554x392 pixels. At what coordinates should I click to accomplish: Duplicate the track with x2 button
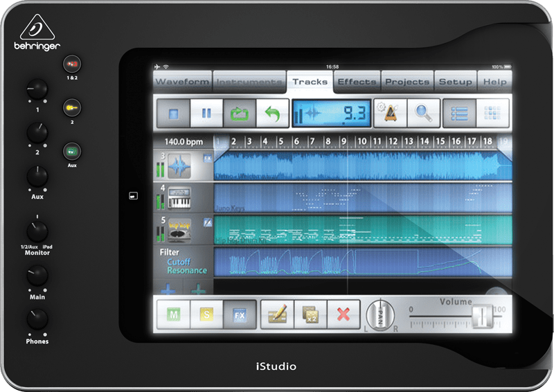click(x=310, y=314)
